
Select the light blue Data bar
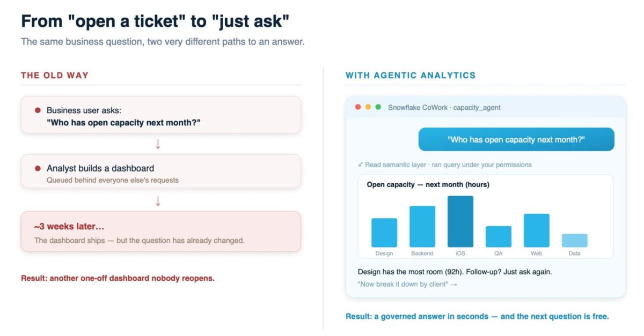pos(575,241)
